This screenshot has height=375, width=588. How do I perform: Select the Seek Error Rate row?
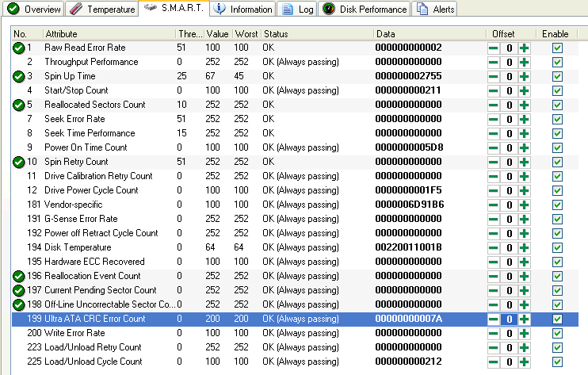295,119
